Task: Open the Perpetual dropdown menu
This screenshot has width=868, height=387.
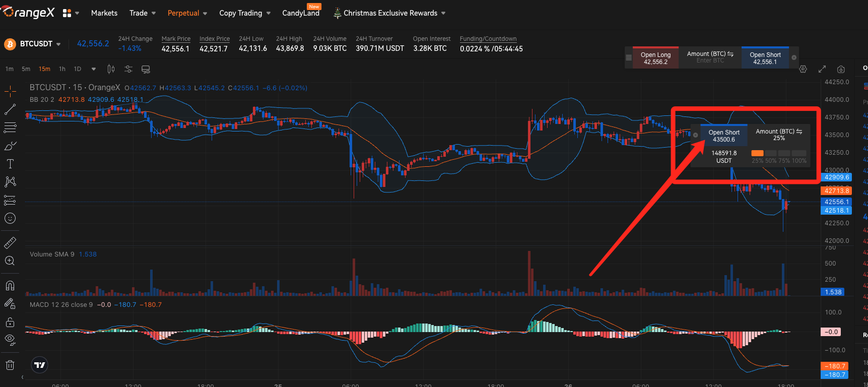Action: click(x=187, y=13)
